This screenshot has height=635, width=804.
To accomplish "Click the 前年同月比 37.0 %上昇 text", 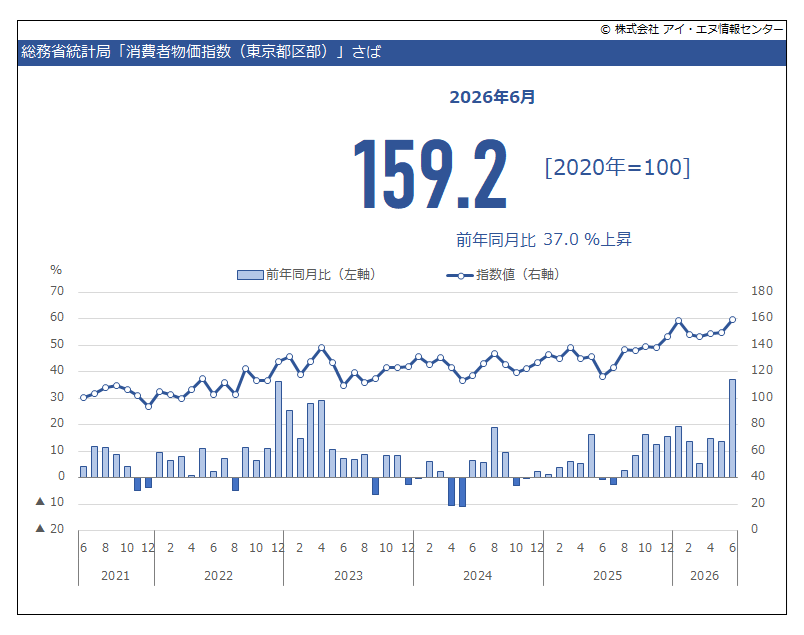I will tap(544, 239).
